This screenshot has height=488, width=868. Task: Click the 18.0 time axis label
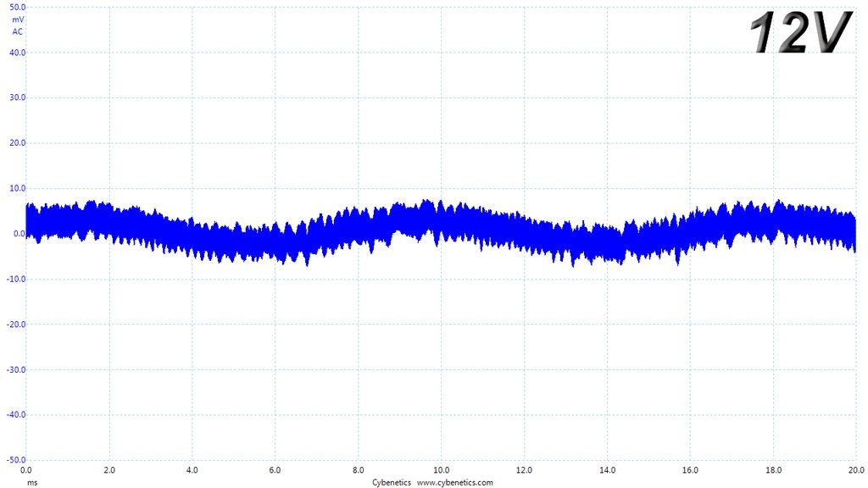773,469
